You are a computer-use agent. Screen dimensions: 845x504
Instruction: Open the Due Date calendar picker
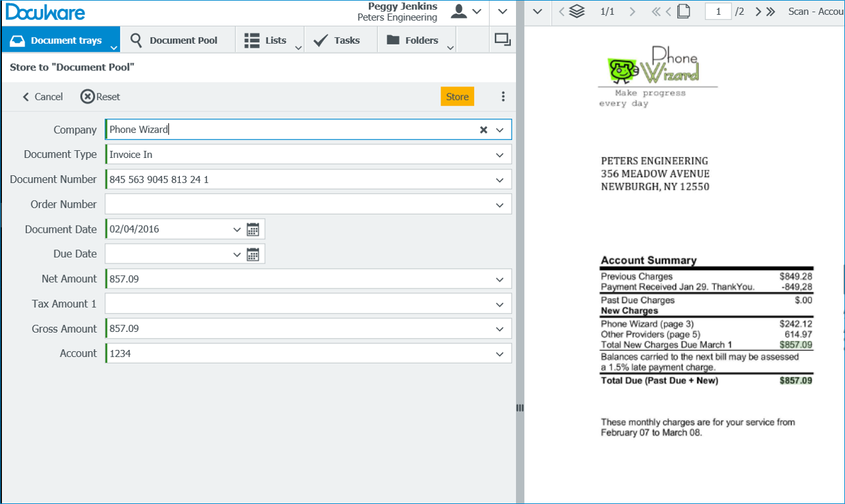(253, 255)
